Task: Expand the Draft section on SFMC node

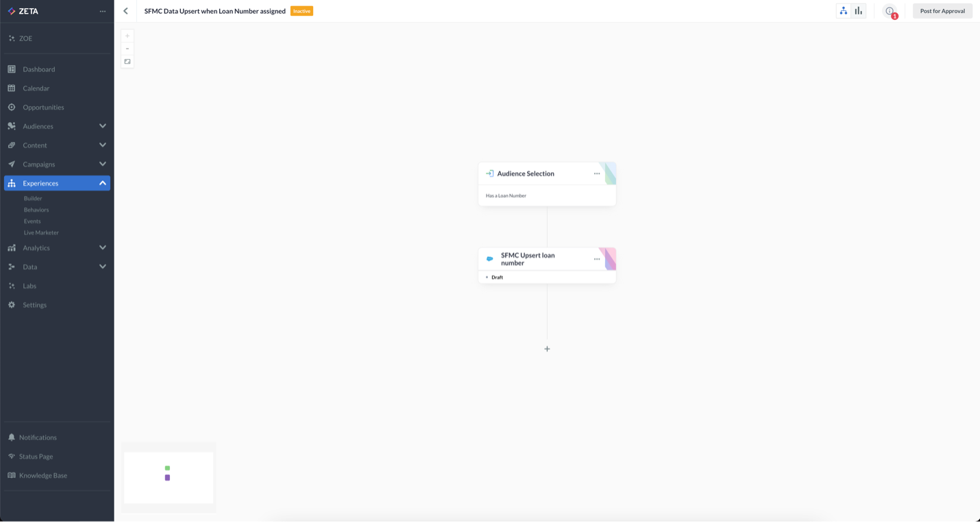Action: pos(487,278)
